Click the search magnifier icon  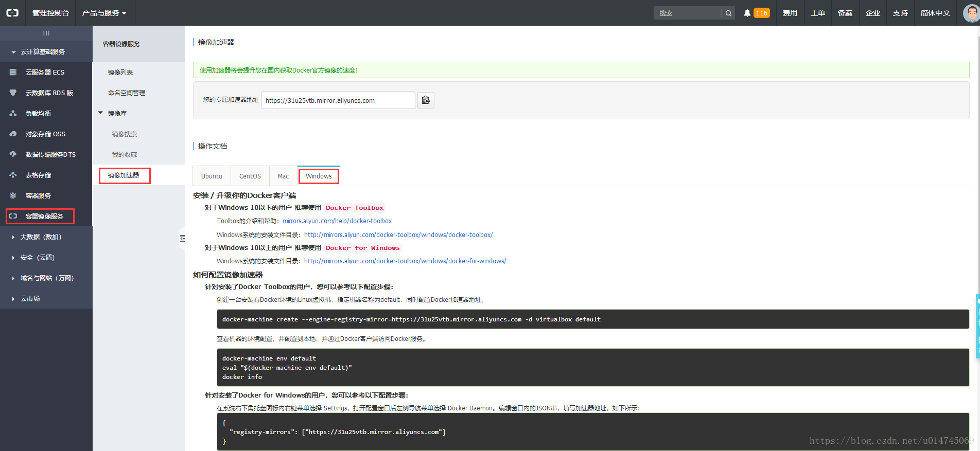[728, 13]
